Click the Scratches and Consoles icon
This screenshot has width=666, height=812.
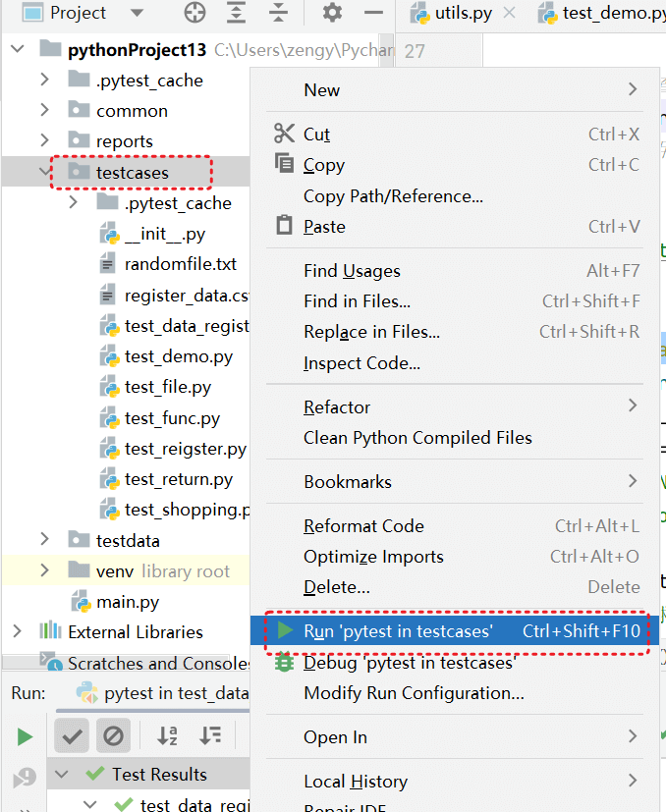[x=51, y=663]
